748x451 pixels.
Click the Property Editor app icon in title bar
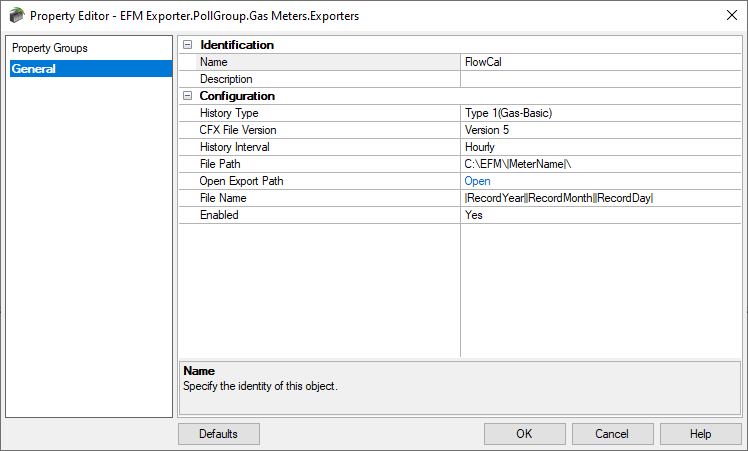point(17,15)
